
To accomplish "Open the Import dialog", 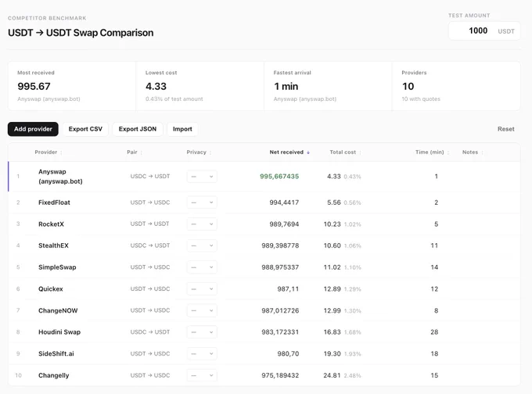I will 182,129.
